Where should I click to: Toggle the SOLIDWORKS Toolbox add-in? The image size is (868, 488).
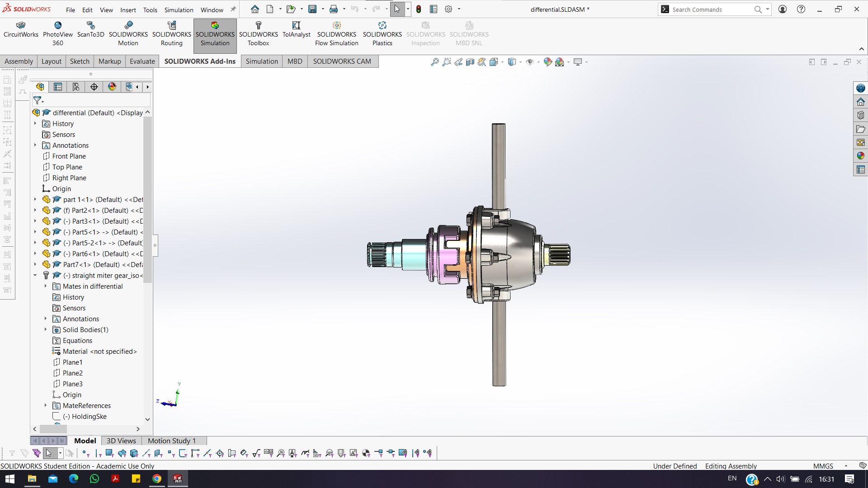pos(259,34)
